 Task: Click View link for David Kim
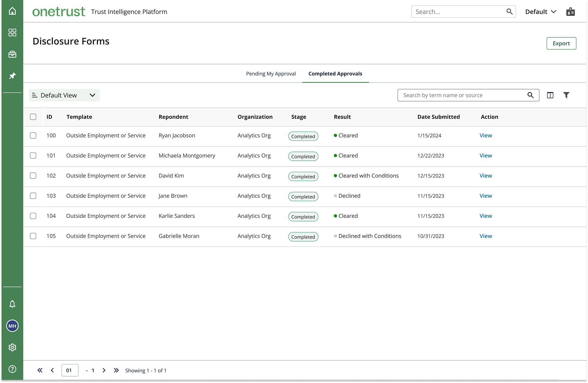pyautogui.click(x=485, y=176)
